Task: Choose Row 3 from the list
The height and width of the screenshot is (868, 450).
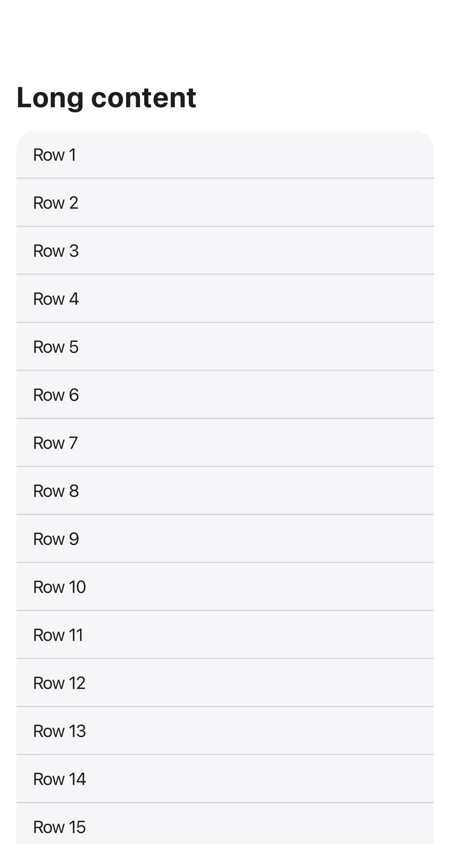Action: (225, 251)
